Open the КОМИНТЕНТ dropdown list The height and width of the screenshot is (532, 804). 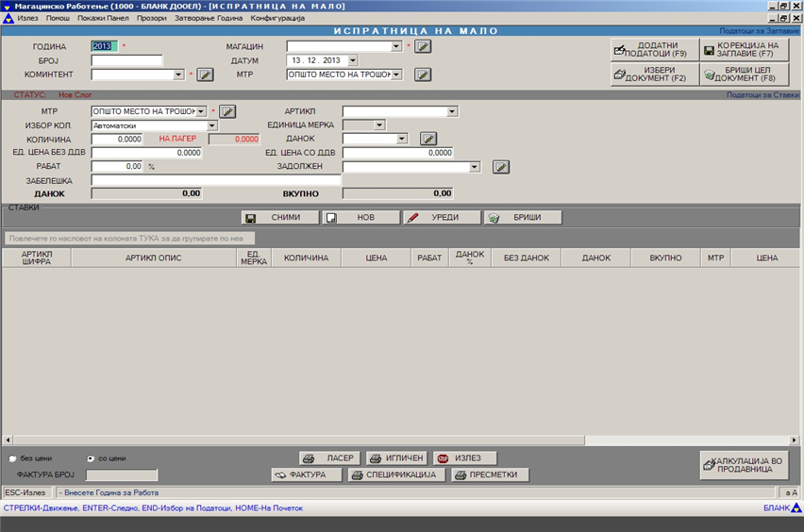pos(179,75)
